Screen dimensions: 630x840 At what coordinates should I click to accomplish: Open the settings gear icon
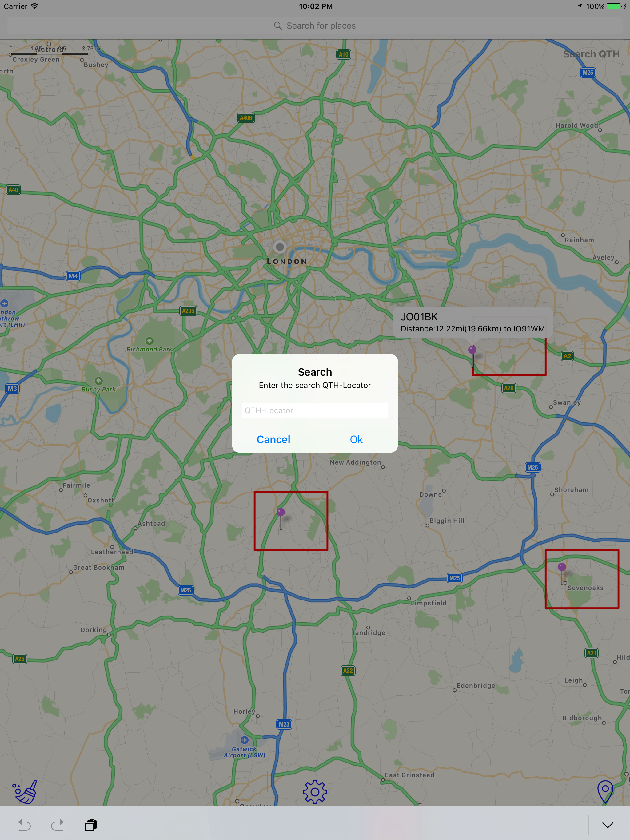(x=315, y=792)
